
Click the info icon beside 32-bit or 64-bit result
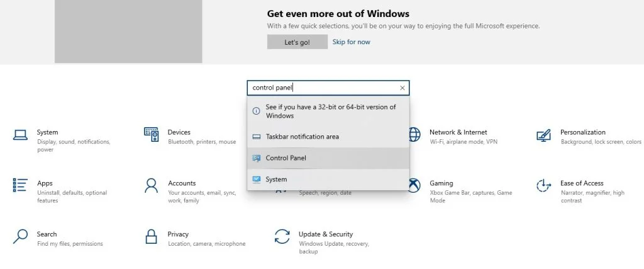(x=257, y=111)
